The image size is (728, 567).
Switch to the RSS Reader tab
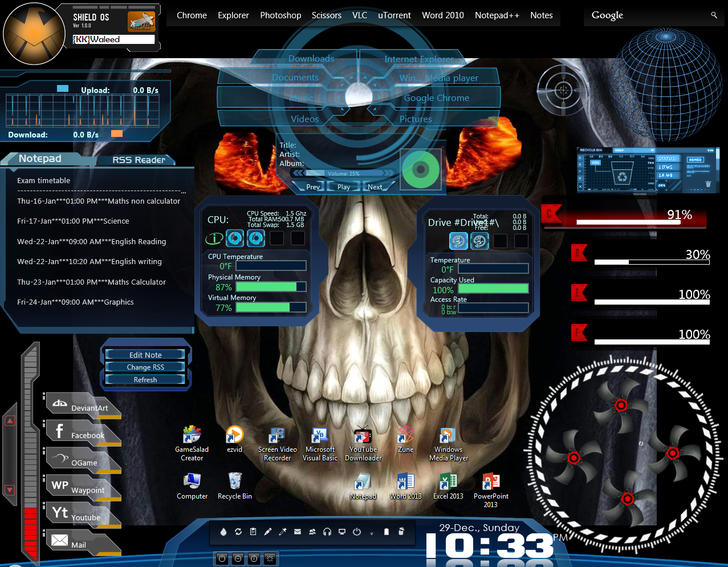[139, 160]
